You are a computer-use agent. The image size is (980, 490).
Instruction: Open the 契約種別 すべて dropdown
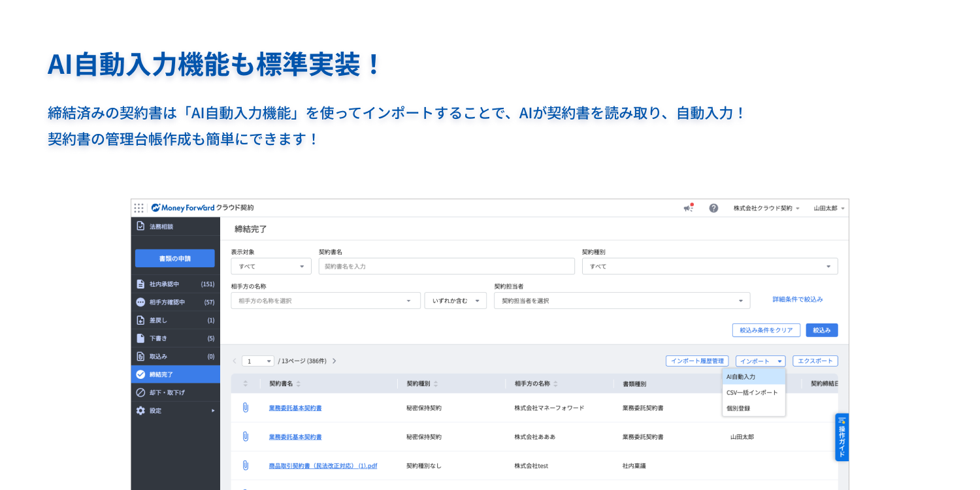coord(710,266)
